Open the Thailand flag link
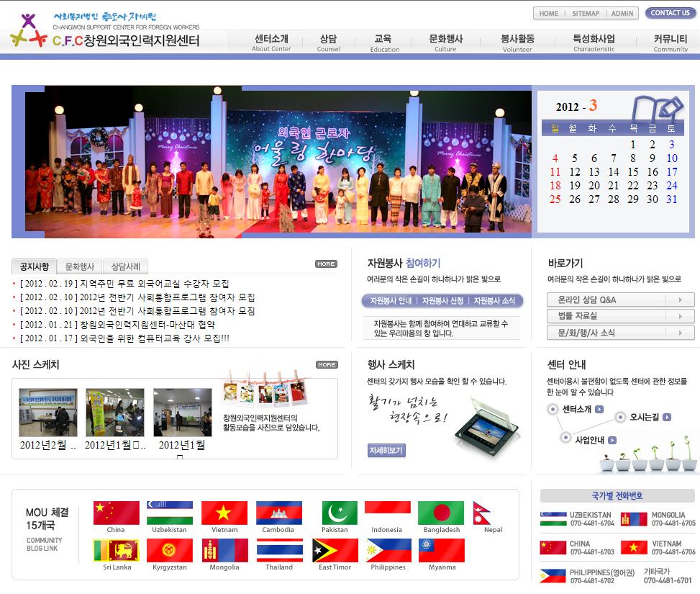This screenshot has width=700, height=594. click(280, 550)
